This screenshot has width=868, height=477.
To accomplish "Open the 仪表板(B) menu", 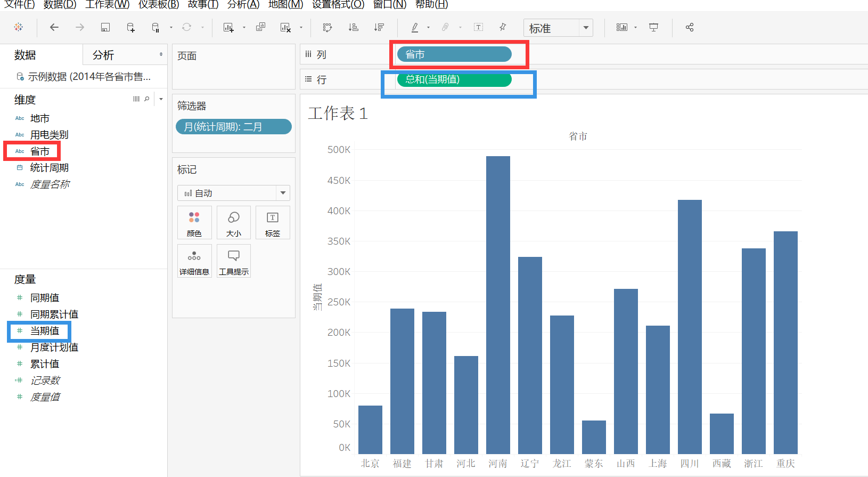I will pyautogui.click(x=159, y=4).
